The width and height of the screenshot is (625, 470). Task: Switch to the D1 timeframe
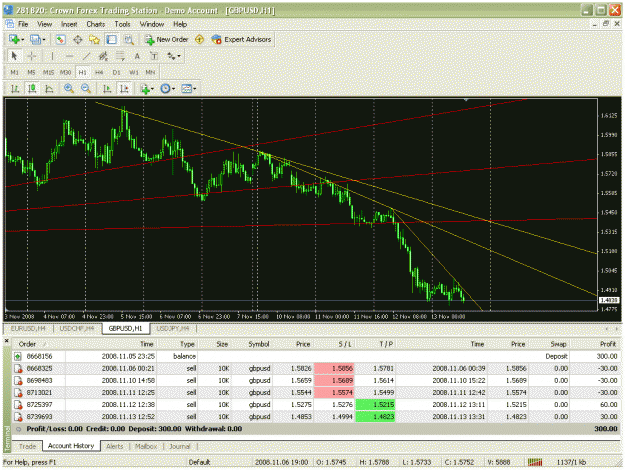click(116, 72)
